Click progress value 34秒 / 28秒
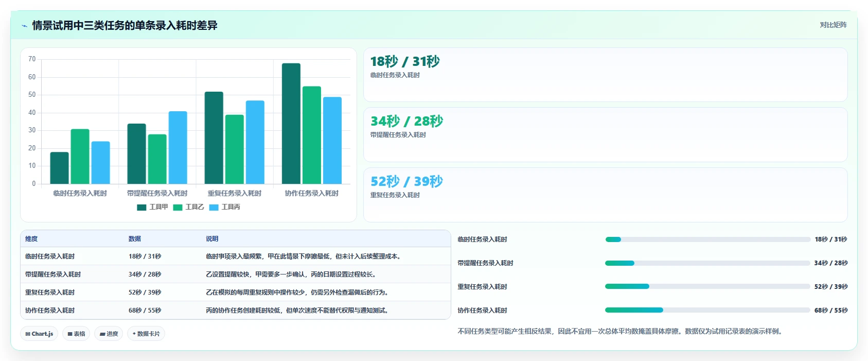 [831, 263]
